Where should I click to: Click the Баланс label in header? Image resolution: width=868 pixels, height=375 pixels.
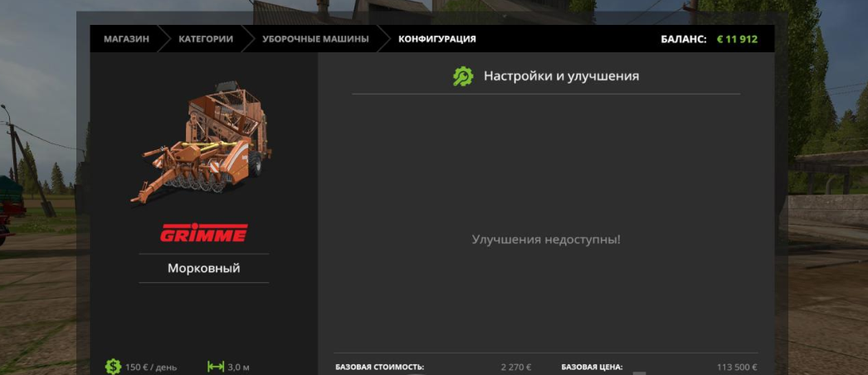tap(684, 39)
